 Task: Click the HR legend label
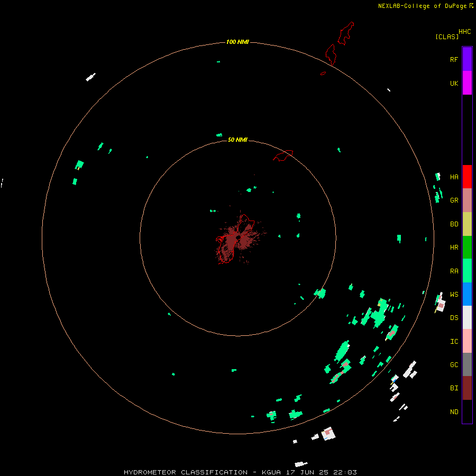(454, 248)
